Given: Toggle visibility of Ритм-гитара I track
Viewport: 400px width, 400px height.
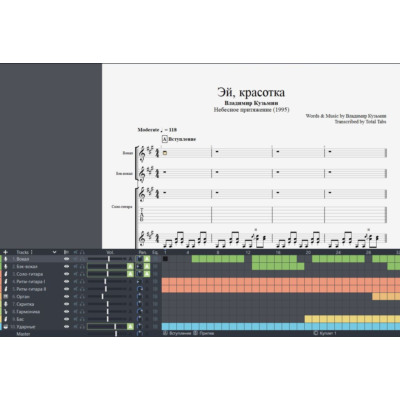Looking at the screenshot, I should [66, 282].
